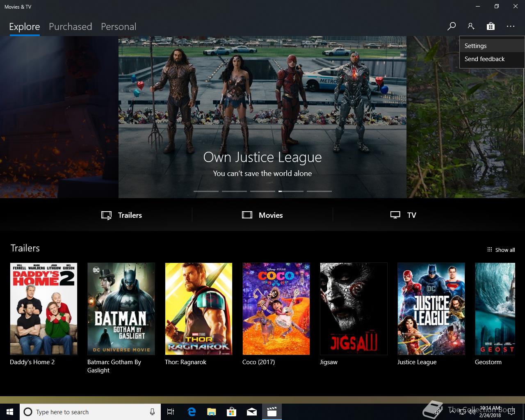This screenshot has width=525, height=420.
Task: Click the Trailers category icon
Action: coord(106,215)
